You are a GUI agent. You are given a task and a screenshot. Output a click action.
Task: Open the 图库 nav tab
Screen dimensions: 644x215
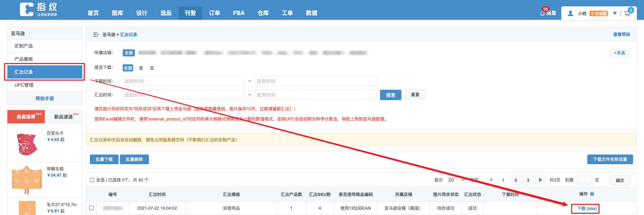coord(117,13)
